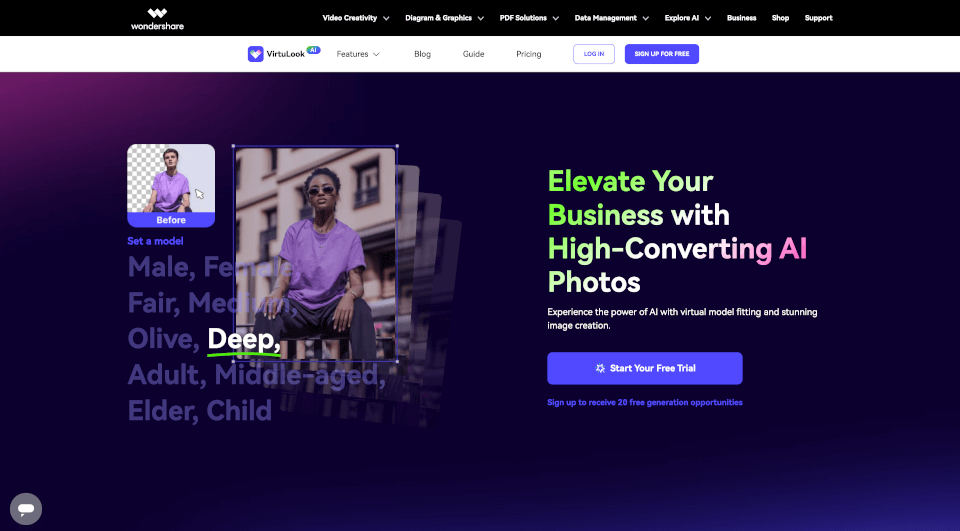
Task: Open the Explore AI dropdown
Action: click(x=688, y=18)
